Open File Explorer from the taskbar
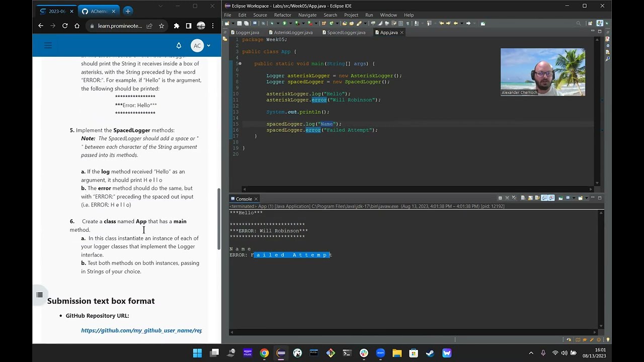Viewport: 644px width, 362px height. [x=397, y=353]
